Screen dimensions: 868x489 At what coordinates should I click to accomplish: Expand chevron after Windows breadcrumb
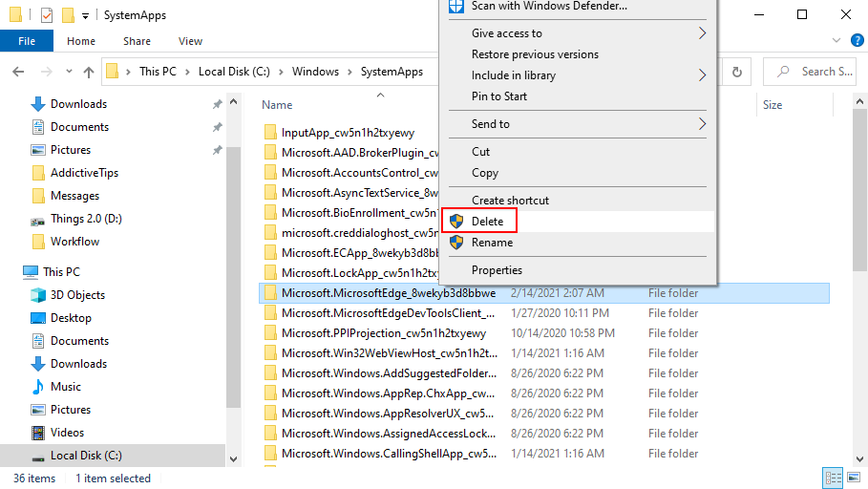(x=349, y=72)
